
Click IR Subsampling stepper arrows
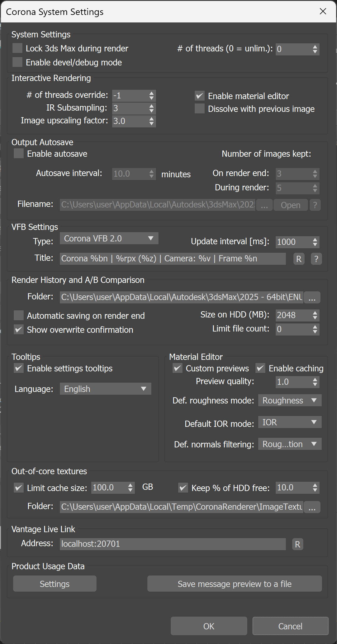[x=152, y=108]
